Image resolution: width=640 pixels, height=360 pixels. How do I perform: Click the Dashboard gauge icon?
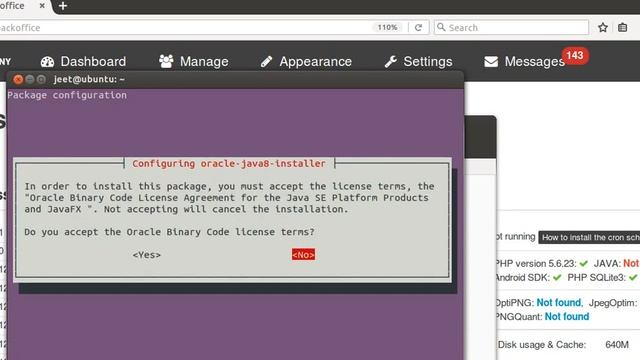47,62
